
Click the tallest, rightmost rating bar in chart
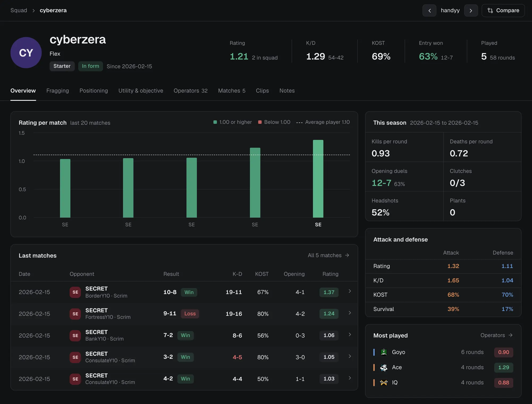[318, 179]
